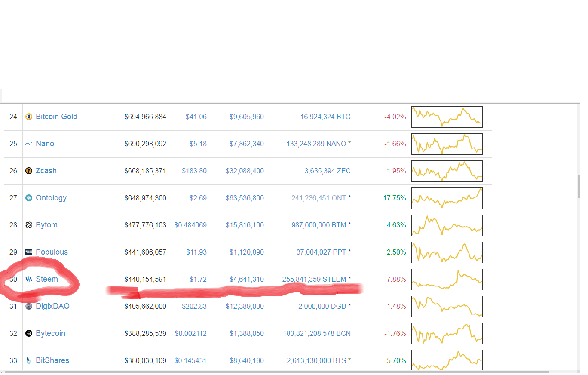Image resolution: width=588 pixels, height=375 pixels.
Task: Open the Bytecoin coin link
Action: click(x=50, y=333)
